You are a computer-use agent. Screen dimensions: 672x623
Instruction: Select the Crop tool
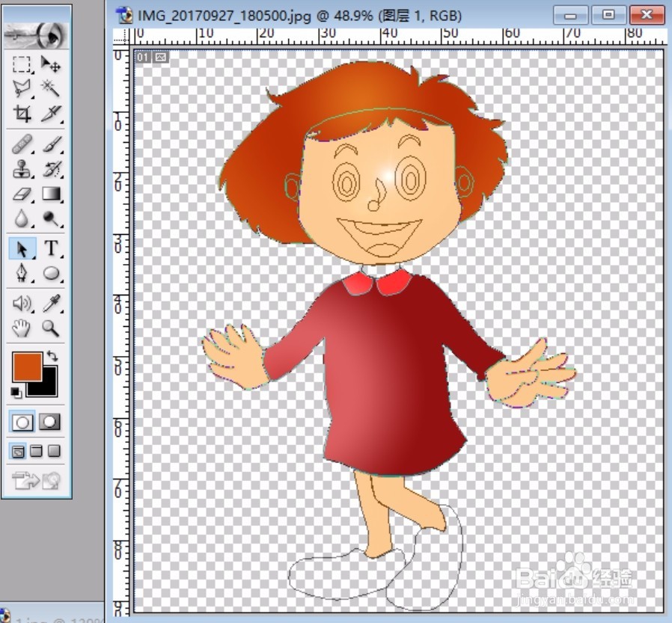click(x=22, y=114)
